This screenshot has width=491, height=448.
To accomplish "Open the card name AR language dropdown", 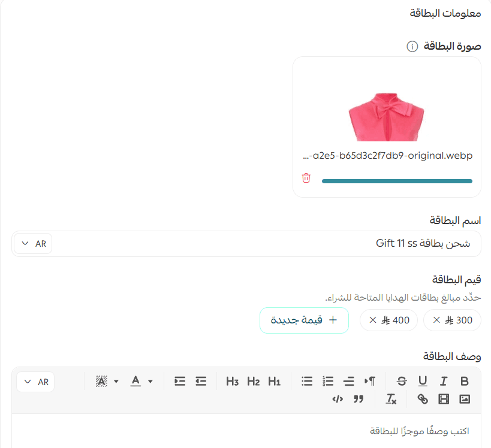I will [33, 243].
